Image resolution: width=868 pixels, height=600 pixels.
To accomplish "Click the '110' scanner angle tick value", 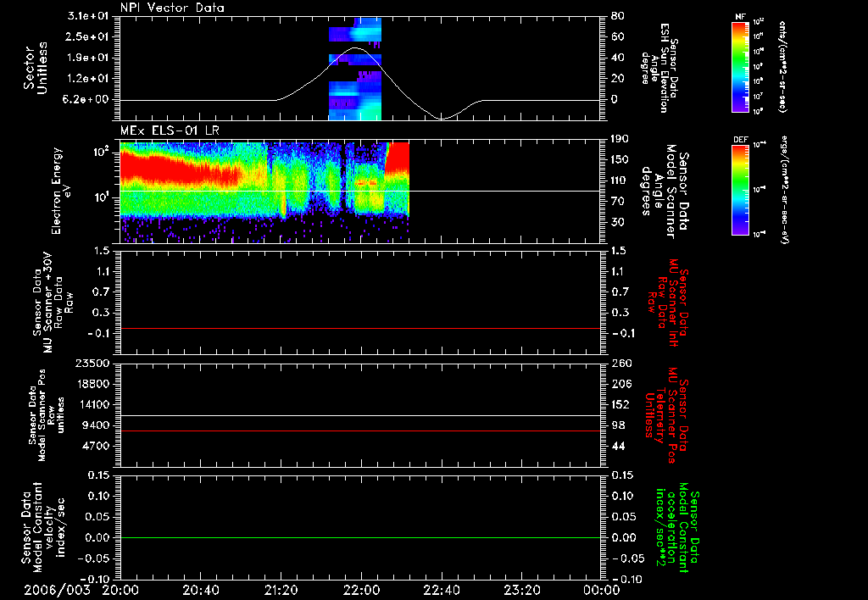I will point(620,181).
